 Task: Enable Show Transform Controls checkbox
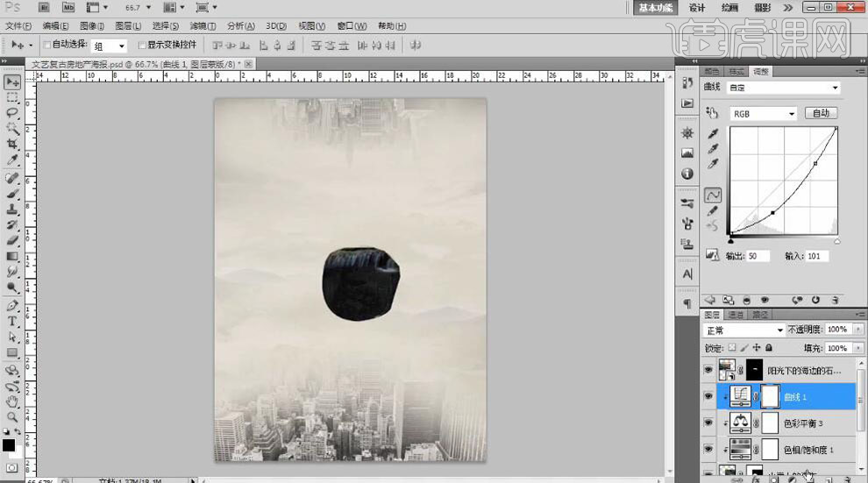click(142, 45)
